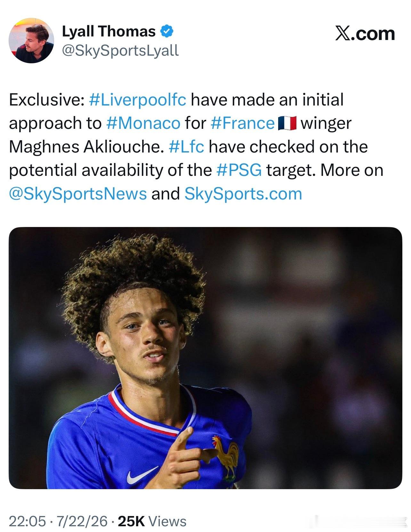Image resolution: width=411 pixels, height=532 pixels.
Task: Click the 7/22/26 post date
Action: (82, 521)
